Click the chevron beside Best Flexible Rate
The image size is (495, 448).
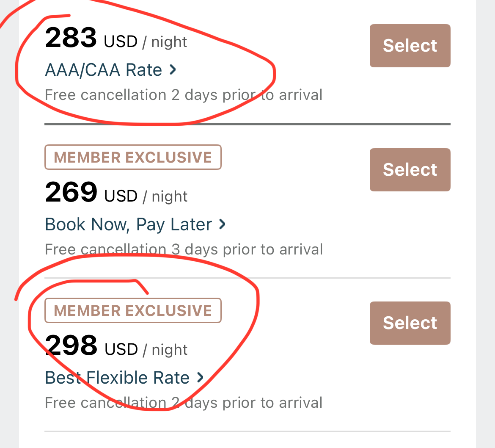(200, 378)
